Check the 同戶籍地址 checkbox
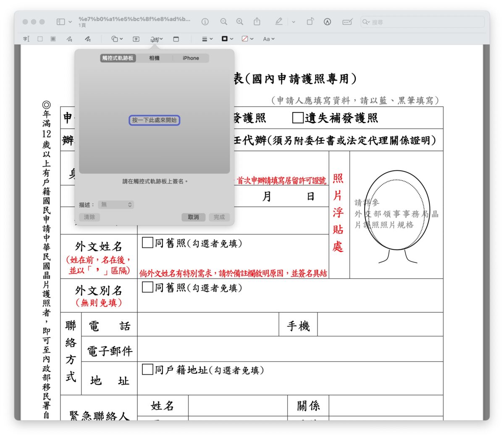504x438 pixels. tap(147, 370)
